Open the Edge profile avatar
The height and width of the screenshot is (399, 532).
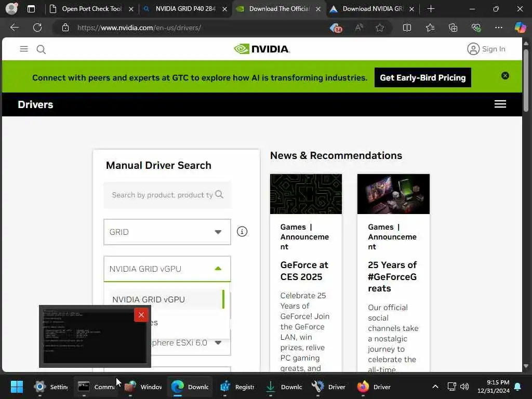click(12, 8)
